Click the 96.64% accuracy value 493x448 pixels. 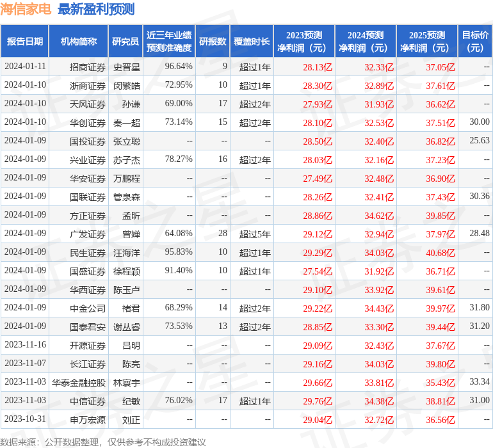[x=179, y=66]
